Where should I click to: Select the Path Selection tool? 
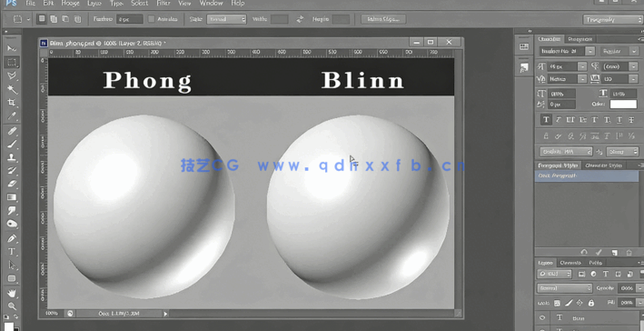(x=12, y=266)
